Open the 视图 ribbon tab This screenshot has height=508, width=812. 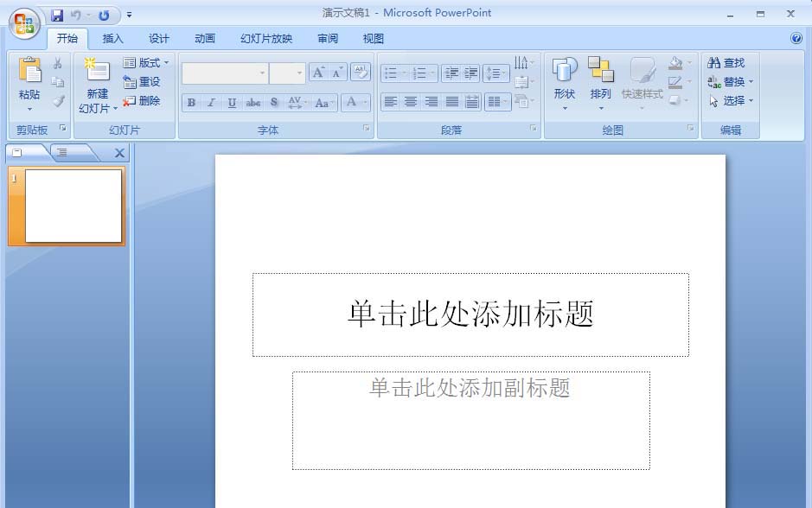[x=373, y=38]
